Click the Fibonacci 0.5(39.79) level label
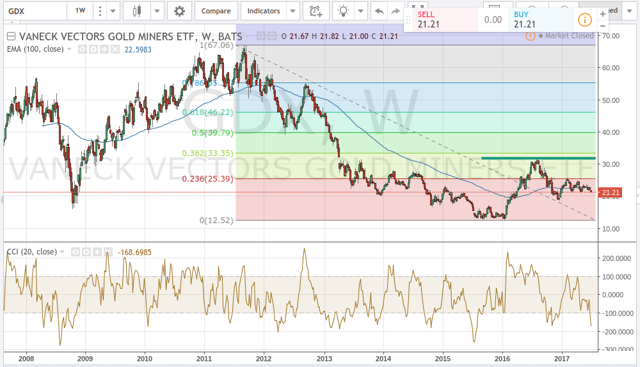The width and height of the screenshot is (640, 367). (x=213, y=133)
